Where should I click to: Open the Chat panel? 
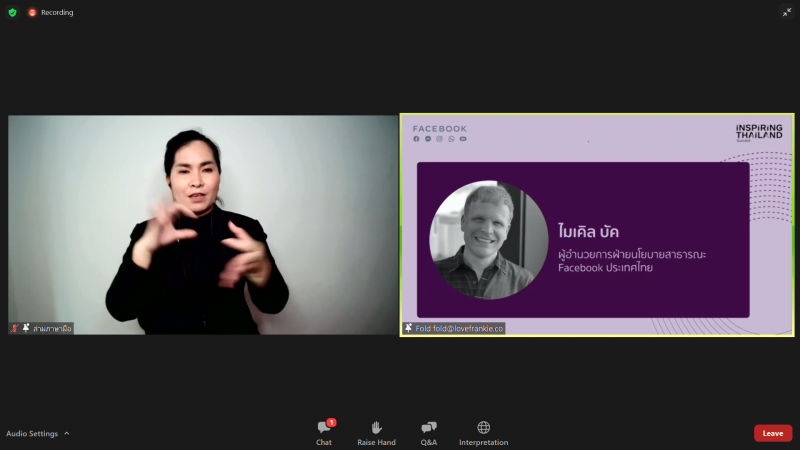[324, 433]
